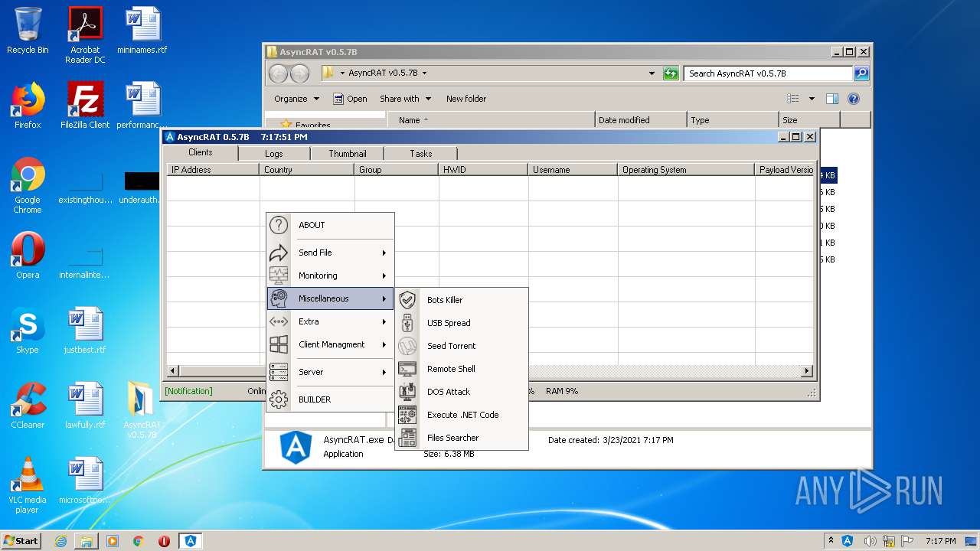This screenshot has height=551, width=980.
Task: Click clients list scroll left arrow
Action: pos(173,371)
